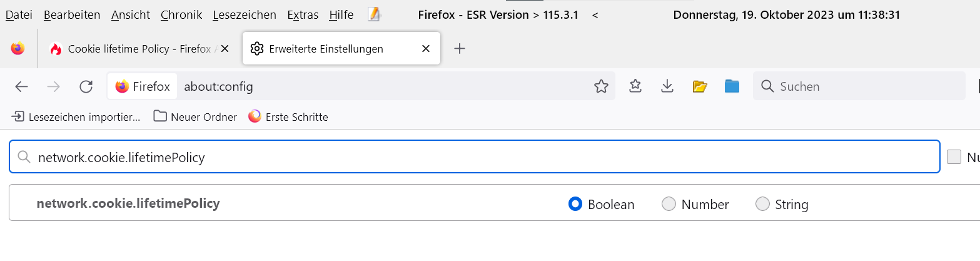Reload the current page
The height and width of the screenshot is (261, 980).
pos(86,86)
